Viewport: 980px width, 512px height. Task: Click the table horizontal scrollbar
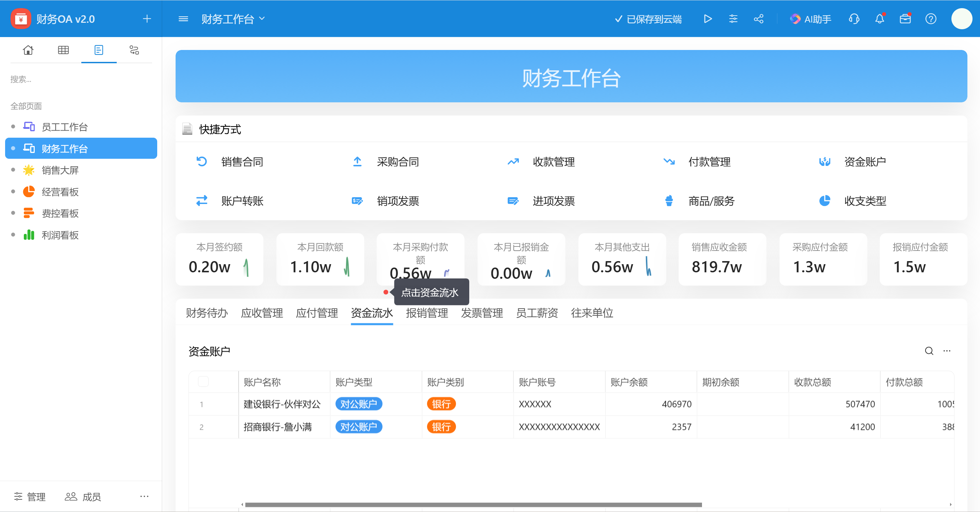[x=473, y=505]
